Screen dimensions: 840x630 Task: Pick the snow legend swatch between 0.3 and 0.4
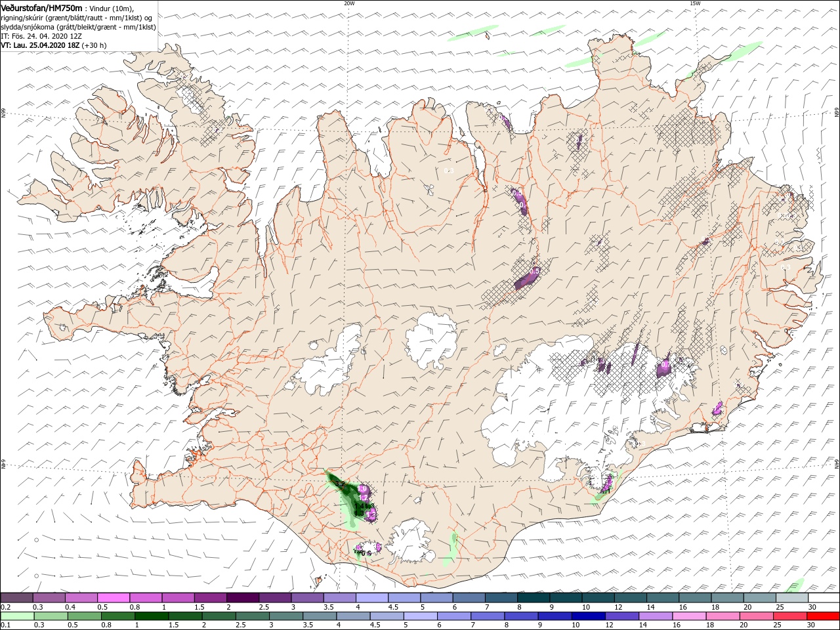coord(49,598)
